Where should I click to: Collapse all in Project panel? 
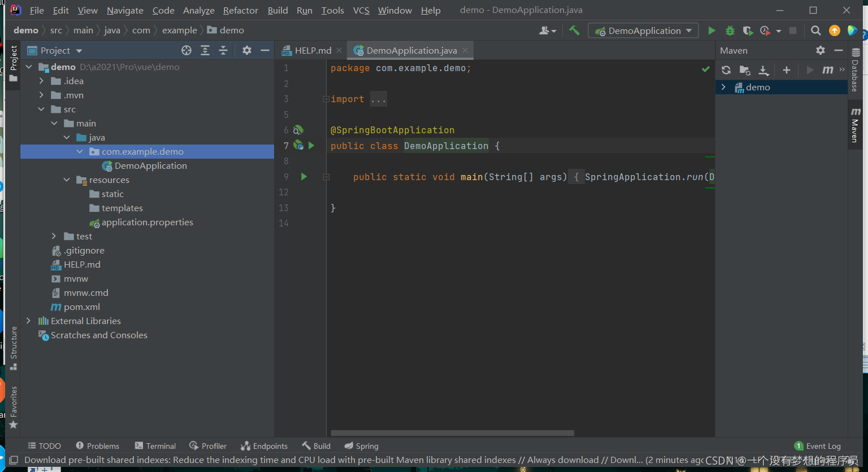click(223, 50)
